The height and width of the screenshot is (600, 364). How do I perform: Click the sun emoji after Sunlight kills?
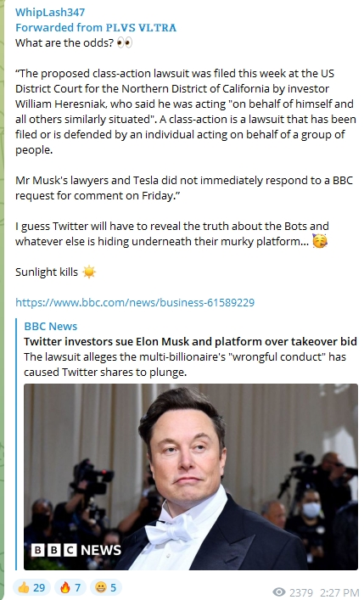89,272
